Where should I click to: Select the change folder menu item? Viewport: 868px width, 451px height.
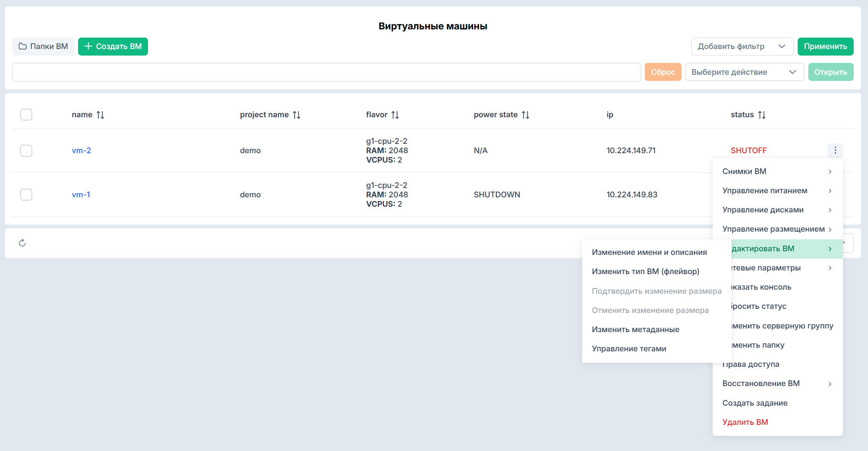(x=787, y=345)
